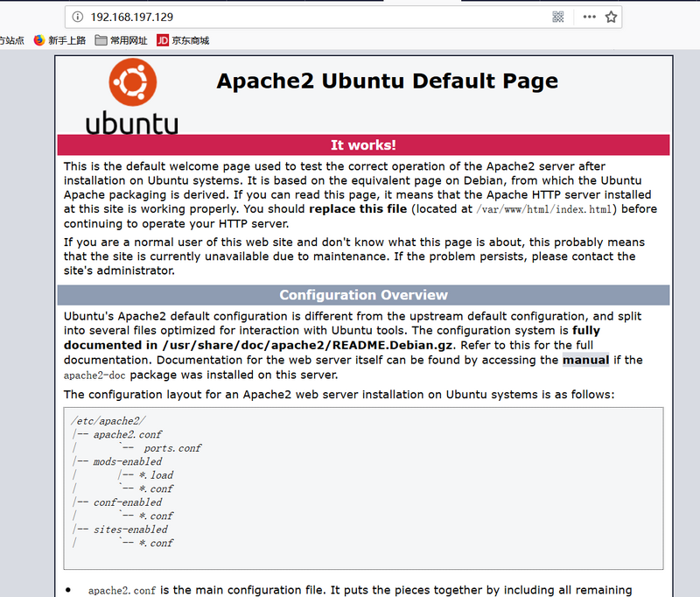Click the 站点 bookmark at toolbar edge
This screenshot has width=700, height=597.
[x=12, y=40]
